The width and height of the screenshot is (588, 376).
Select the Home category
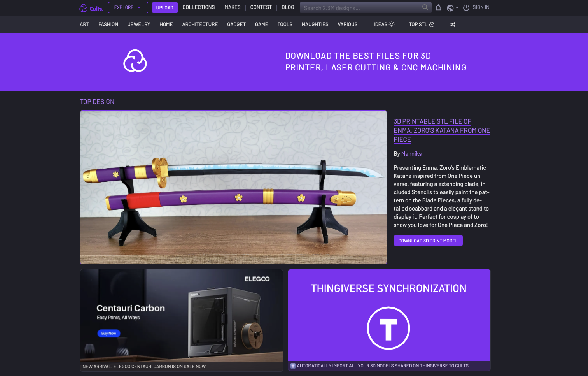[x=166, y=25]
